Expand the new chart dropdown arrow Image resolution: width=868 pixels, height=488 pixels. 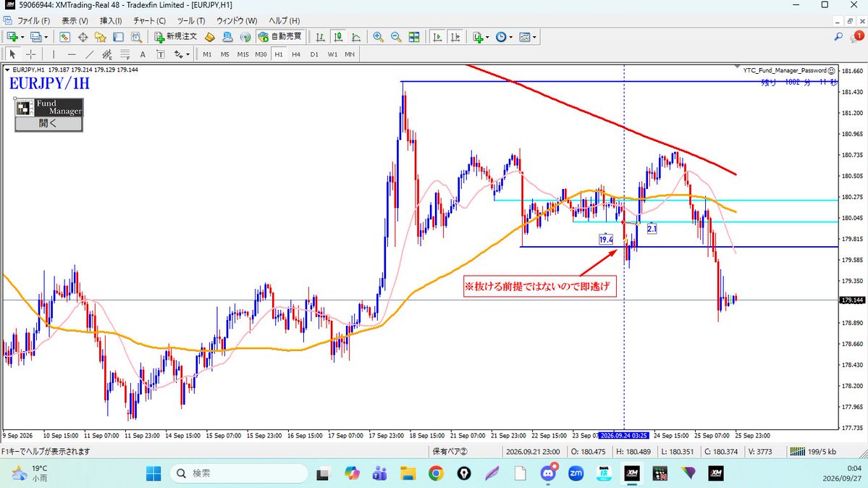click(22, 38)
